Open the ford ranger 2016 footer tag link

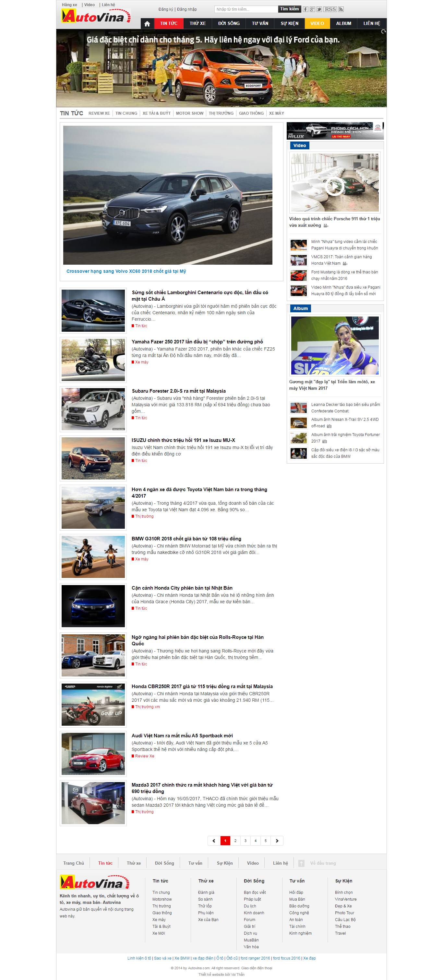coord(255,958)
